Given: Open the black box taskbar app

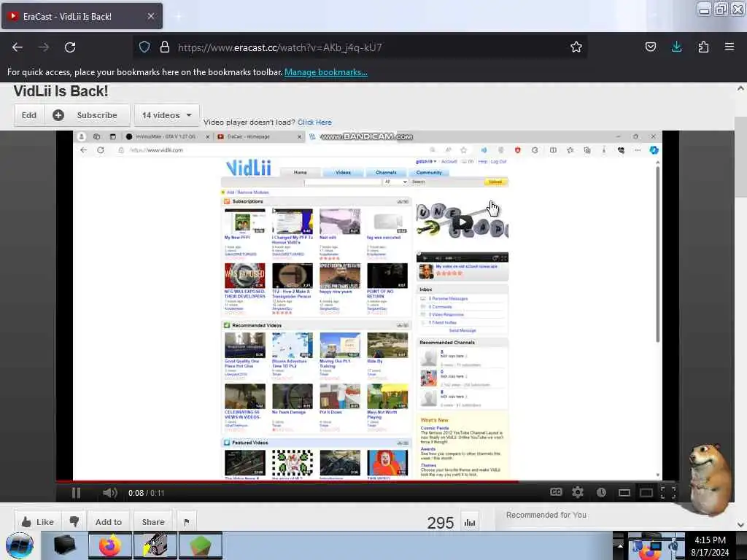Looking at the screenshot, I should pos(64,545).
